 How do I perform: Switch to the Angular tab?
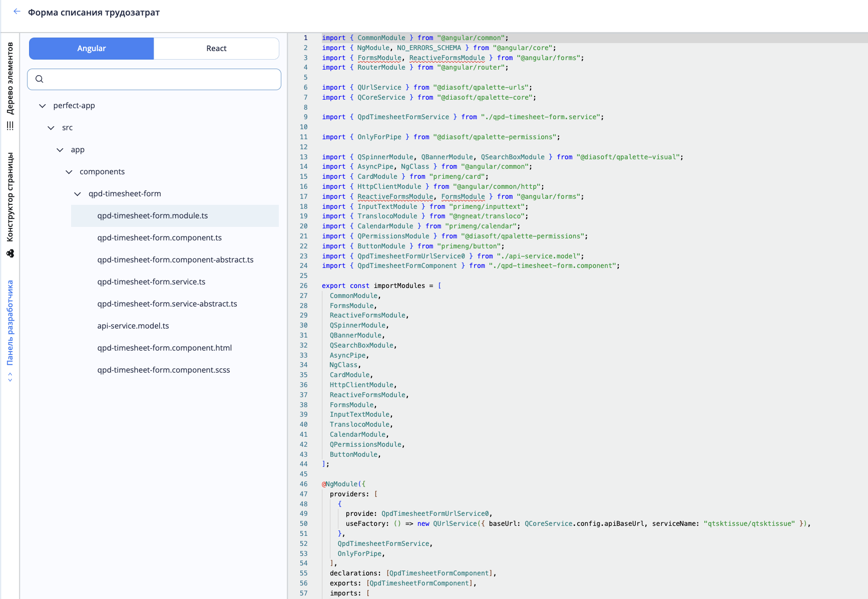(92, 49)
